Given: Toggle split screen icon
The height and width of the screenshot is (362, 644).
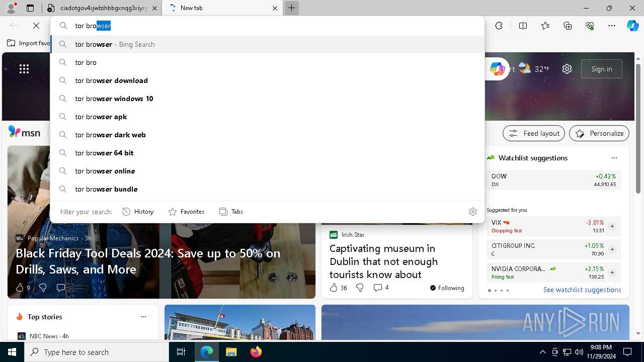Looking at the screenshot, I should [x=523, y=26].
